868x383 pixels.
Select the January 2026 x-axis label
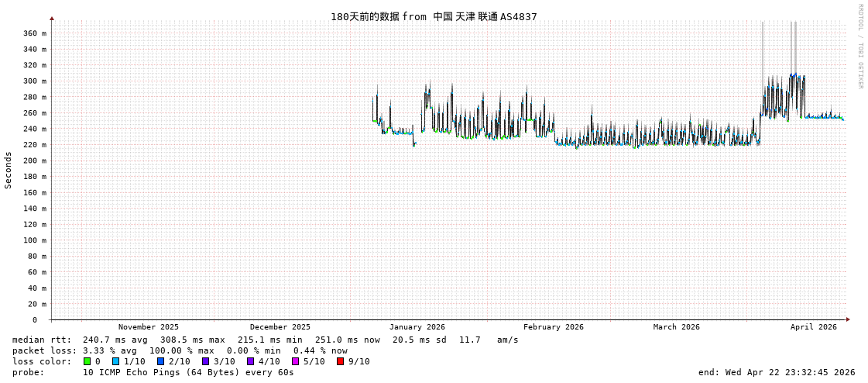click(417, 327)
